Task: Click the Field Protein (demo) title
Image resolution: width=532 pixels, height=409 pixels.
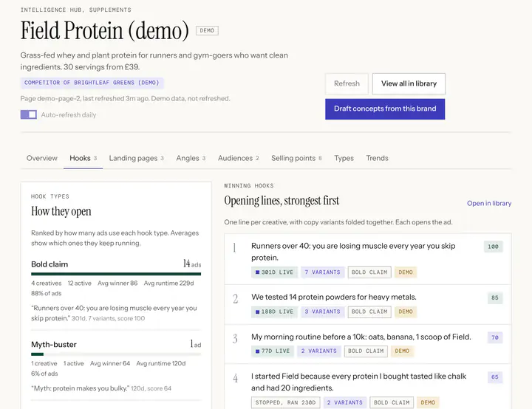Action: click(x=104, y=30)
